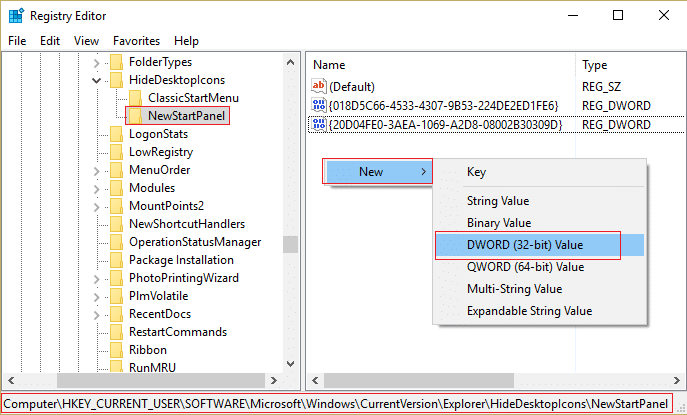
Task: Click values pane horizontal scroll right arrow
Action: (x=677, y=380)
